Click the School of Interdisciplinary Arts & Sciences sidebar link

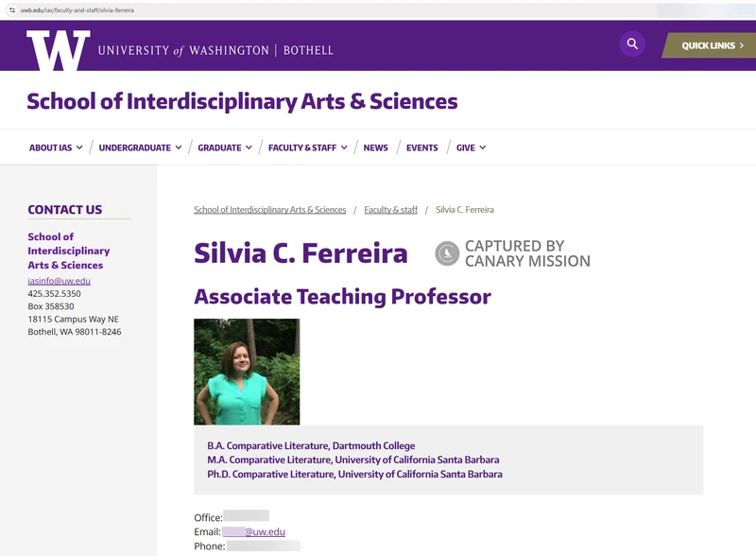pyautogui.click(x=68, y=251)
